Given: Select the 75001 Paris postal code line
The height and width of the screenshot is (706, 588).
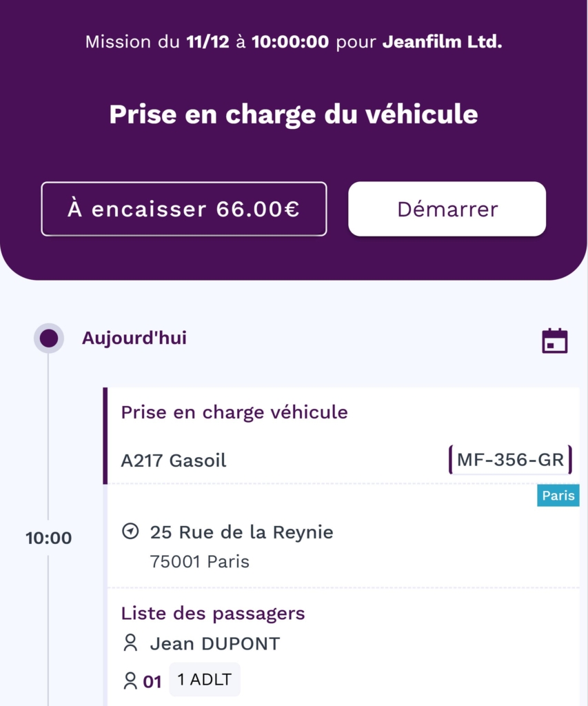Looking at the screenshot, I should coord(200,562).
